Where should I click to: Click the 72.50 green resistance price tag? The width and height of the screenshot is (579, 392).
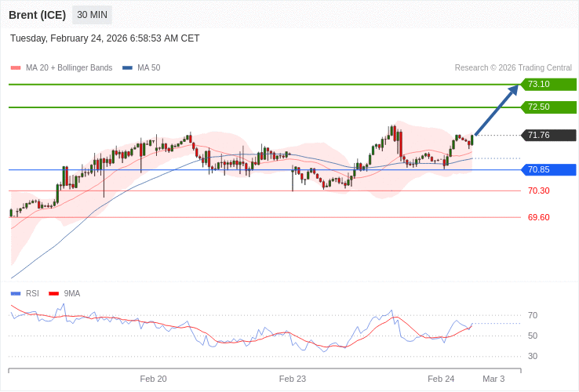tap(548, 107)
